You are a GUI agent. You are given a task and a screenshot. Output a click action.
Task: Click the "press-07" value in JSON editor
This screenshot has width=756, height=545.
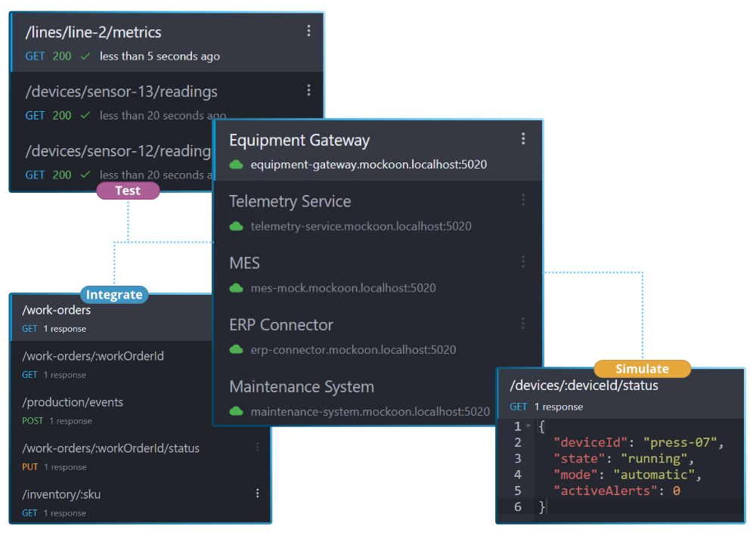(x=680, y=442)
